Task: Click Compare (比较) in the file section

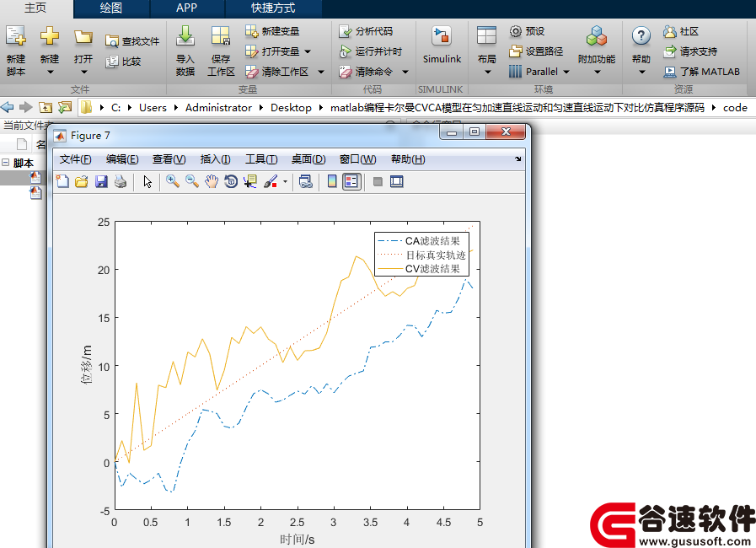Action: point(123,62)
